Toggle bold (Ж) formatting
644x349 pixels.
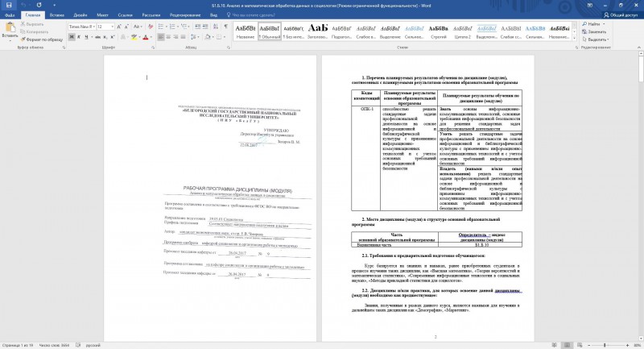pyautogui.click(x=72, y=37)
